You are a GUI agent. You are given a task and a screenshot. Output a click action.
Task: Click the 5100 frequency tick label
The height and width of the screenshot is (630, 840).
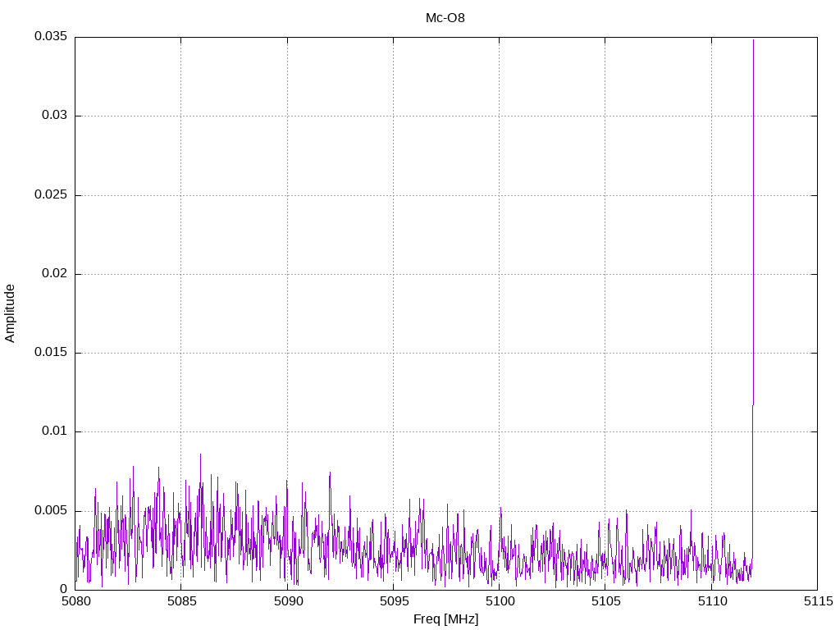(499, 601)
